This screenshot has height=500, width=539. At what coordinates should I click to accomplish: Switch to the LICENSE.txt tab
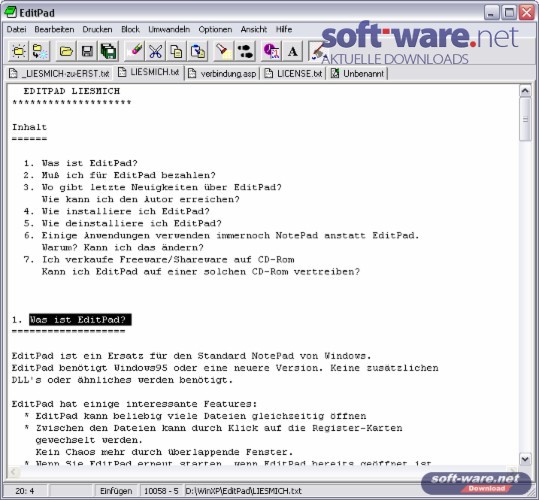(x=294, y=74)
